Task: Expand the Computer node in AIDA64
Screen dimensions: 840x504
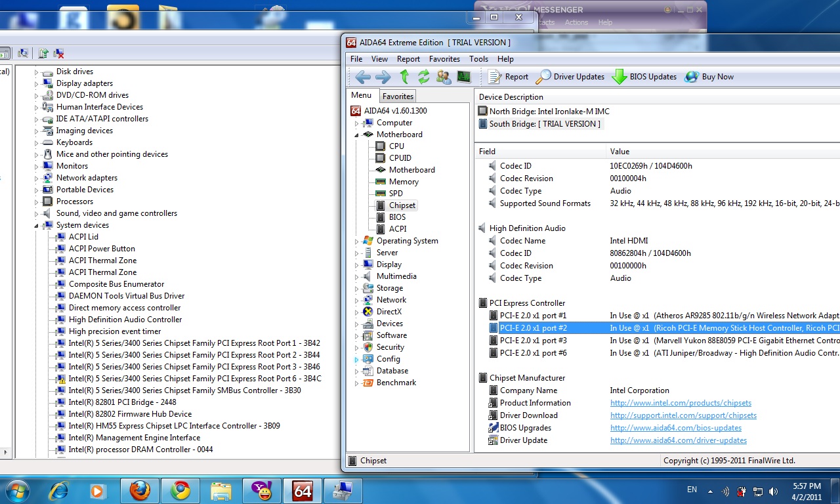Action: (x=357, y=123)
